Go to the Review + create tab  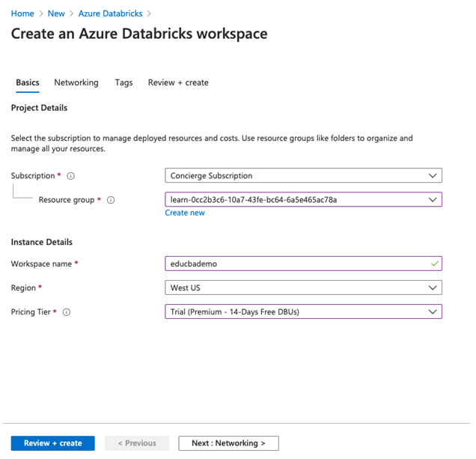pos(178,82)
